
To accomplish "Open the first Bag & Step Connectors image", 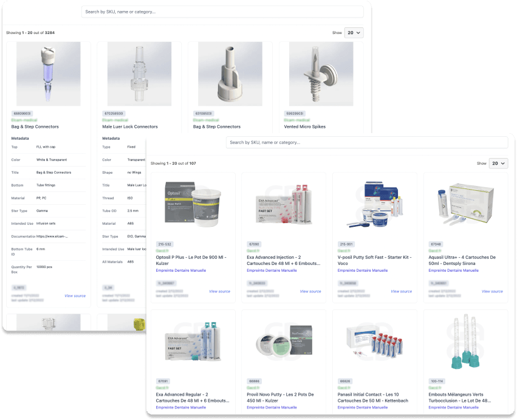I will [49, 74].
